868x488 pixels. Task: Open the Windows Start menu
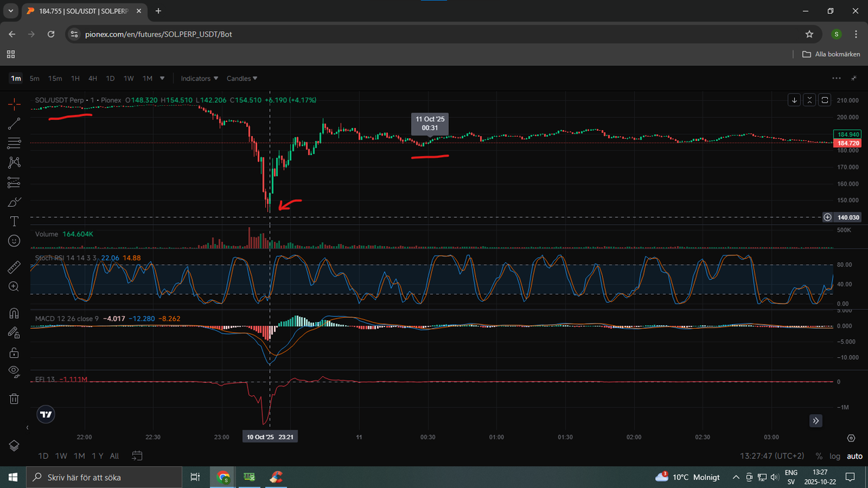[13, 477]
